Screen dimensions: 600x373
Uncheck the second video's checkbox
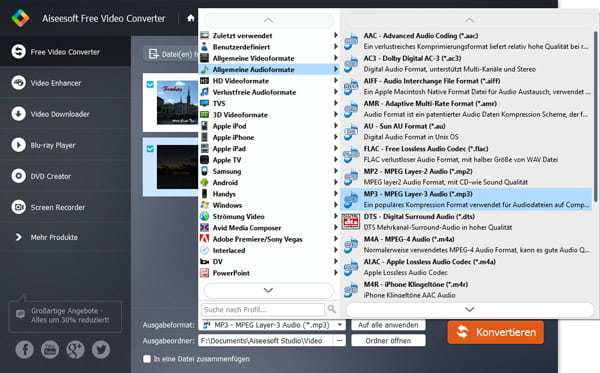click(x=150, y=148)
